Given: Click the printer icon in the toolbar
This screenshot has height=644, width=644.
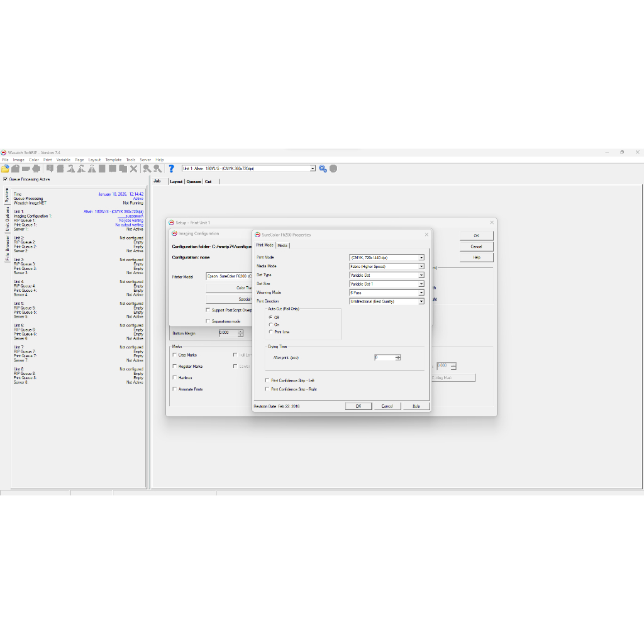Looking at the screenshot, I should coord(36,169).
